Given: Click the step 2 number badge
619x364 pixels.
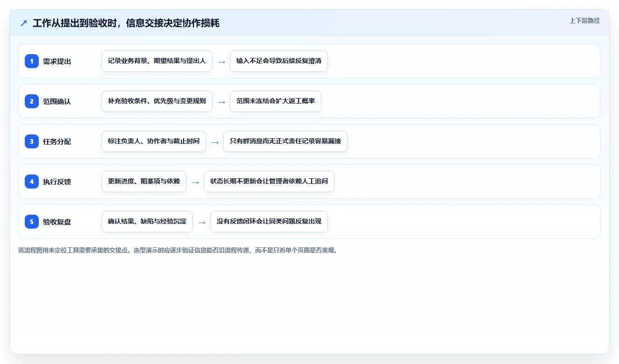Looking at the screenshot, I should pos(32,101).
